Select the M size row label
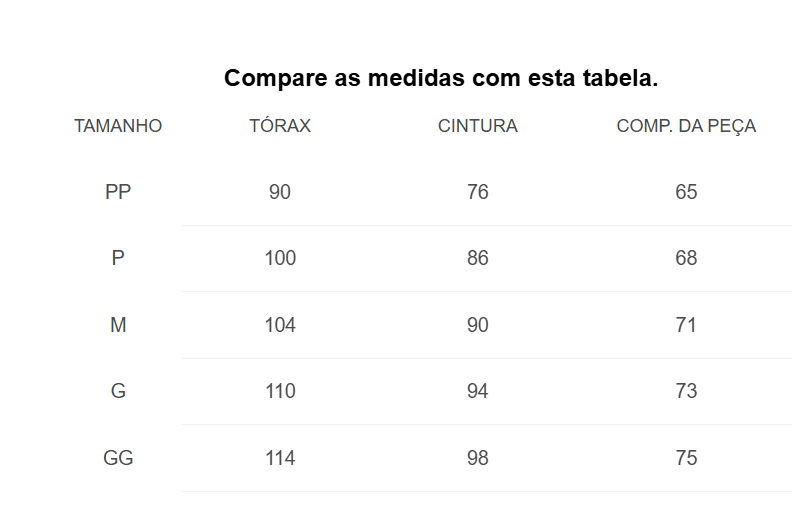The height and width of the screenshot is (506, 792). pyautogui.click(x=118, y=325)
